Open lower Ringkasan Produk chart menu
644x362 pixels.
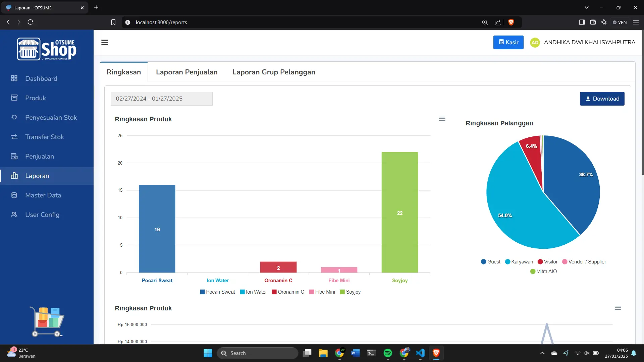coord(618,308)
